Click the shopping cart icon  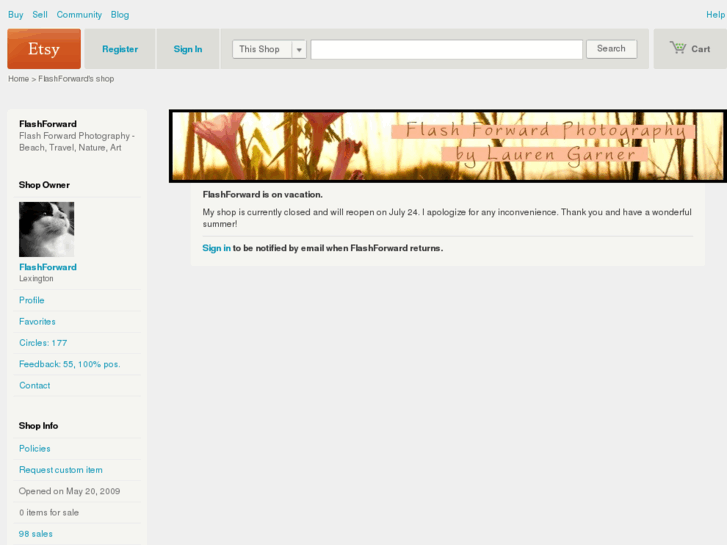point(678,48)
